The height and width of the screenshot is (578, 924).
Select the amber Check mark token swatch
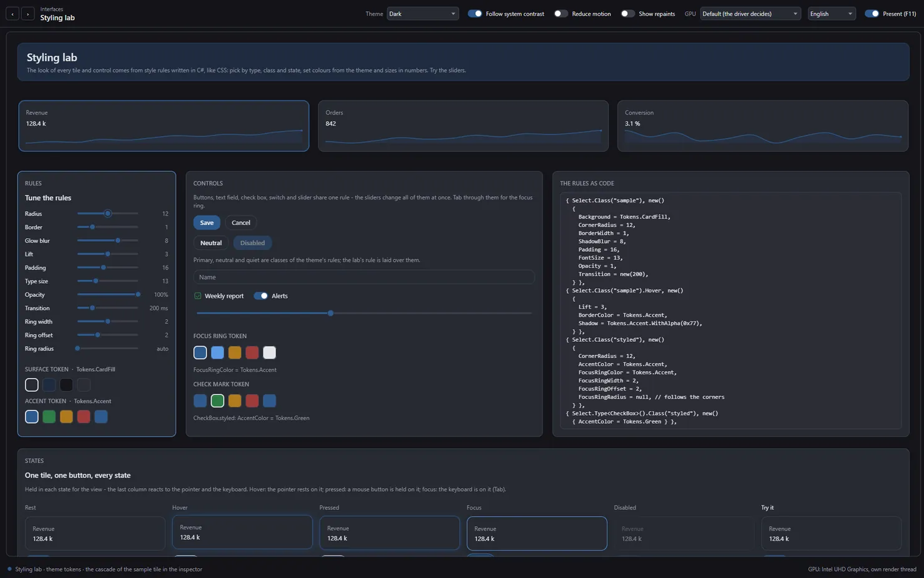(x=235, y=401)
